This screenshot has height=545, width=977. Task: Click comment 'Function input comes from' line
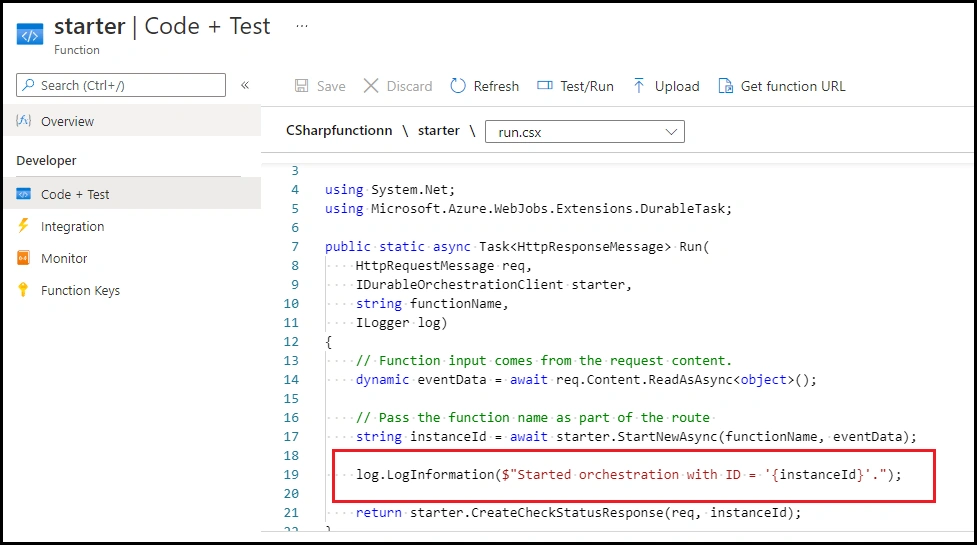click(x=543, y=361)
